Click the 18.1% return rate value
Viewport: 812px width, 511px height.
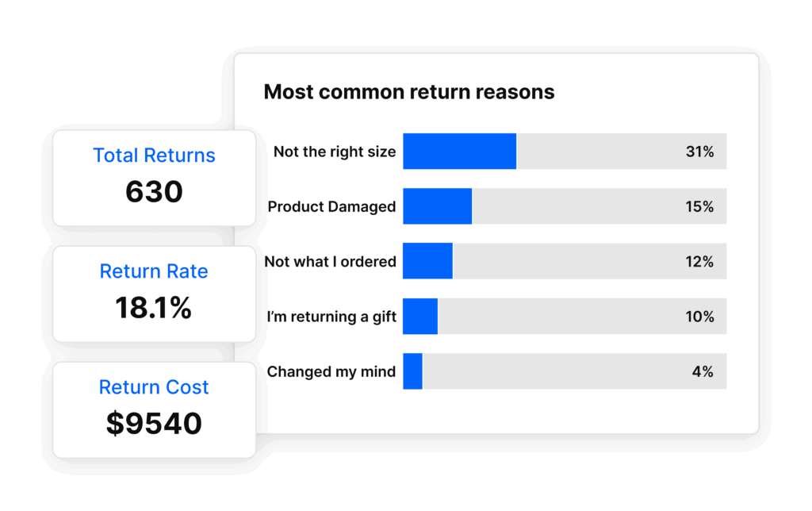coord(153,308)
